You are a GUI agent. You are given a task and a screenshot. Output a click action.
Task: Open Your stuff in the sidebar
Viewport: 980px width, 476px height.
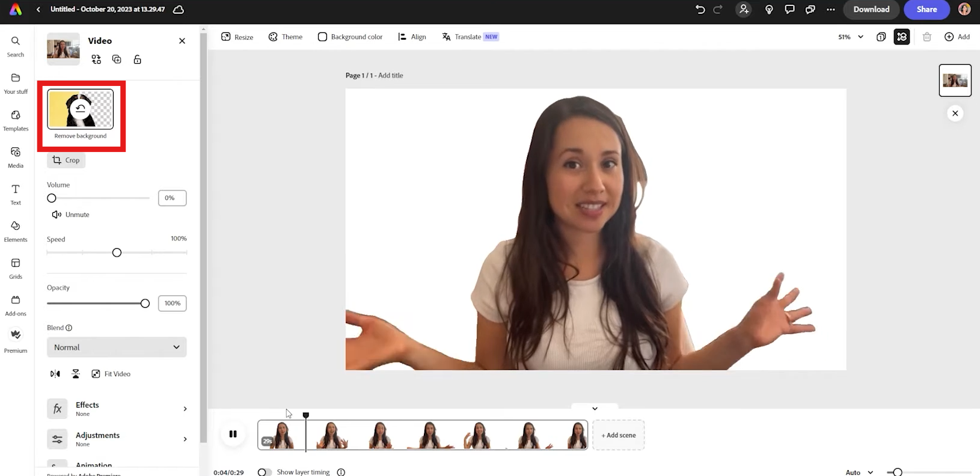[16, 84]
